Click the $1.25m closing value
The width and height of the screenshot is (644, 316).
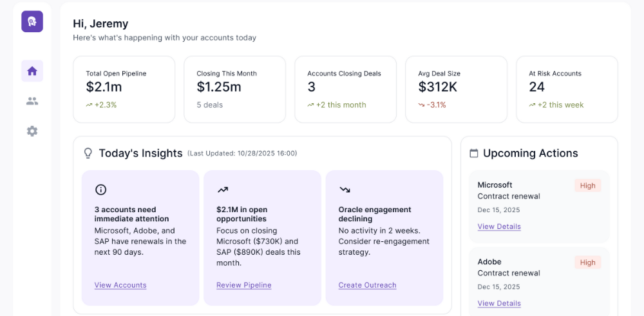click(219, 87)
